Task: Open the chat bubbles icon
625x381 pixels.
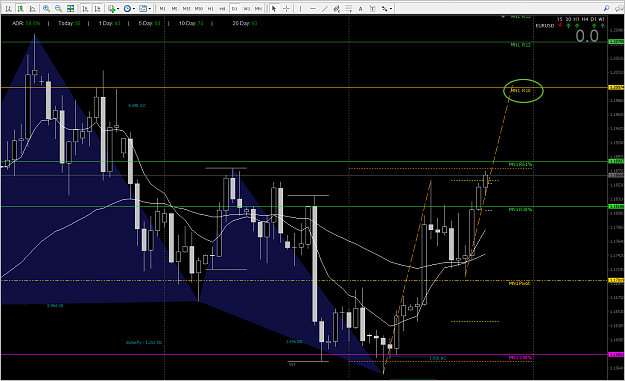Action: point(619,8)
